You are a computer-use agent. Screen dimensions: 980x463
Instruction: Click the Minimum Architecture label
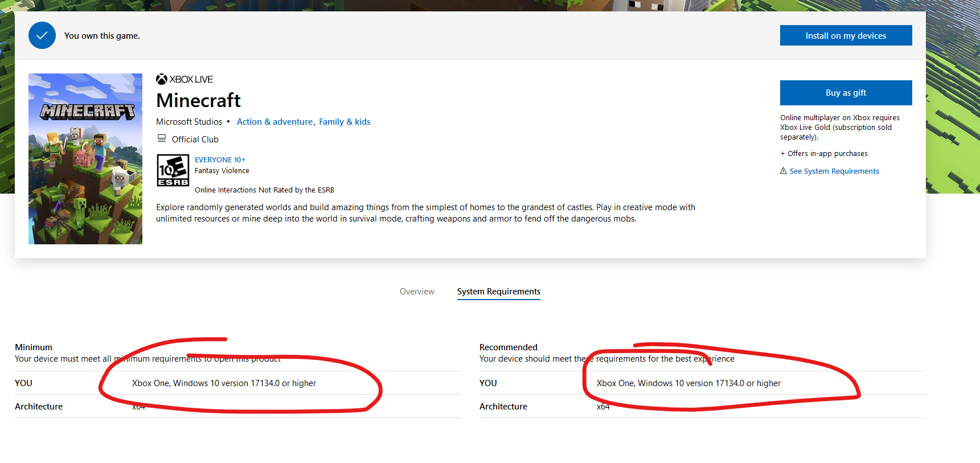click(39, 407)
